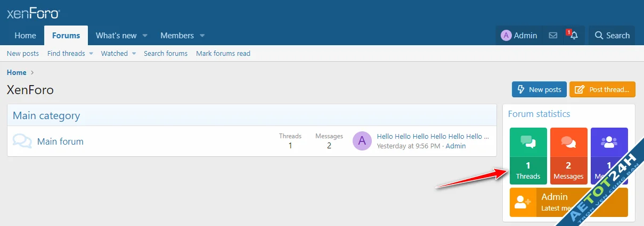Open the inbox envelope icon

click(553, 36)
